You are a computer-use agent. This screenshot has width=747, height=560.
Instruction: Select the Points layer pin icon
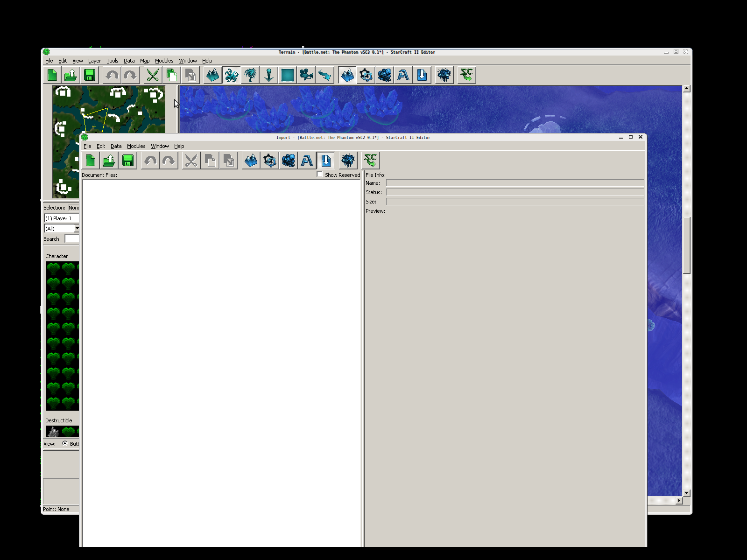[x=269, y=76]
